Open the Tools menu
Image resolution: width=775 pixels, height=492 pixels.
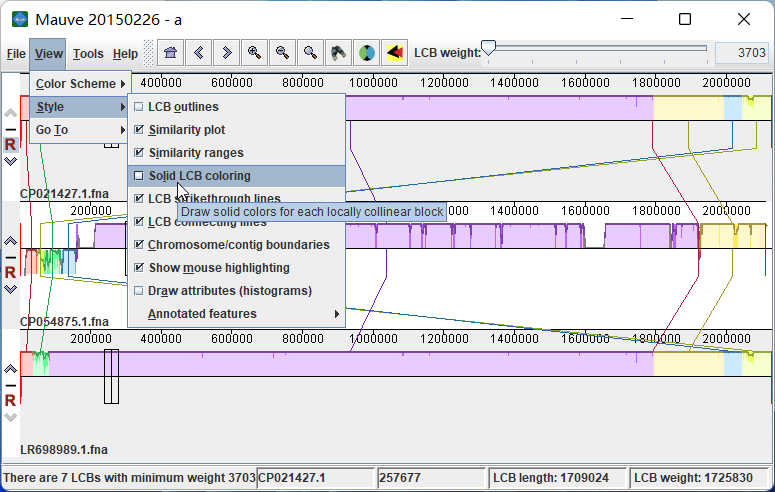click(88, 54)
